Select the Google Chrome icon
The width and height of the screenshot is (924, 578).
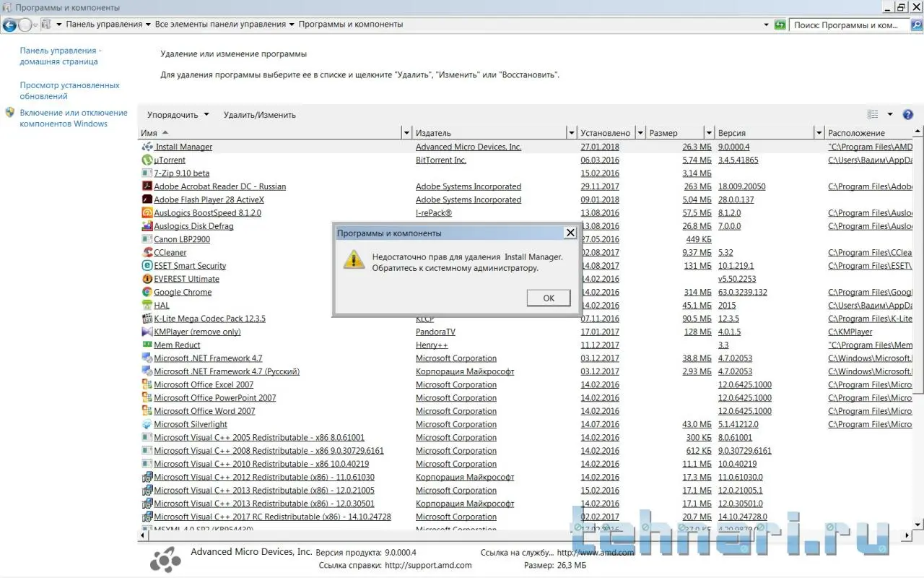pos(147,292)
